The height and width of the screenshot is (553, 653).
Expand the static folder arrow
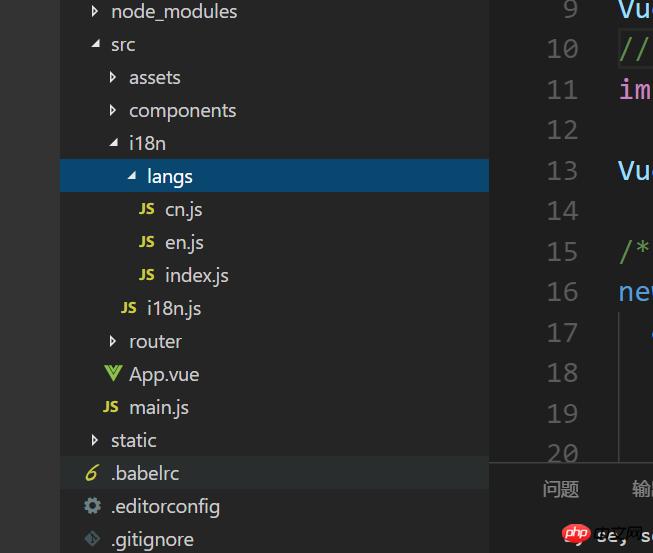[95, 440]
